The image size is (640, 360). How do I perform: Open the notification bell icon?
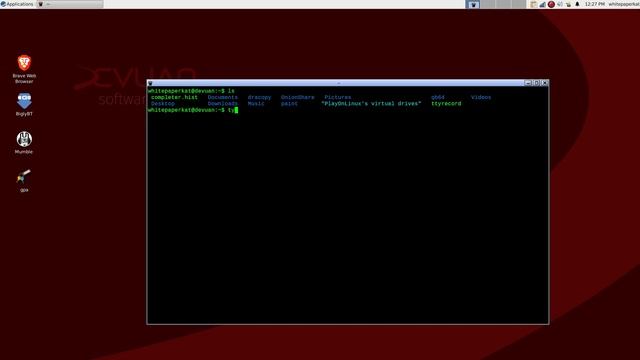click(577, 4)
